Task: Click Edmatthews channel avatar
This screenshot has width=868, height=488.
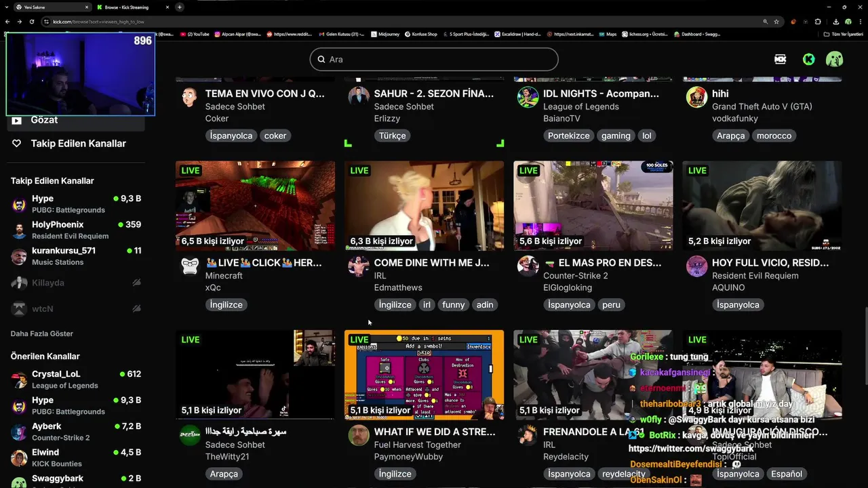Action: (x=359, y=266)
